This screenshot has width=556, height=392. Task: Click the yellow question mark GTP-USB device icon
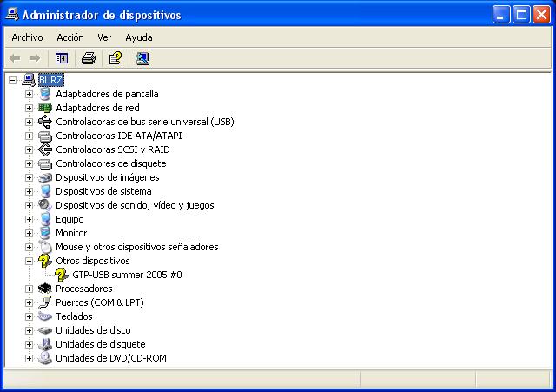[x=62, y=275]
